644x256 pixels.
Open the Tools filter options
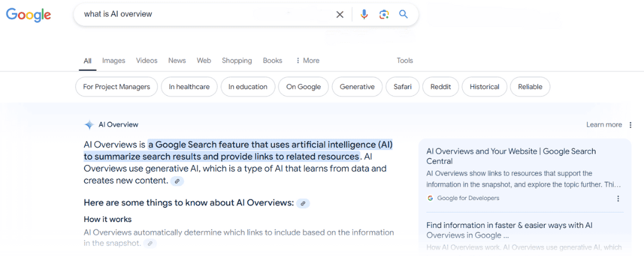tap(404, 61)
